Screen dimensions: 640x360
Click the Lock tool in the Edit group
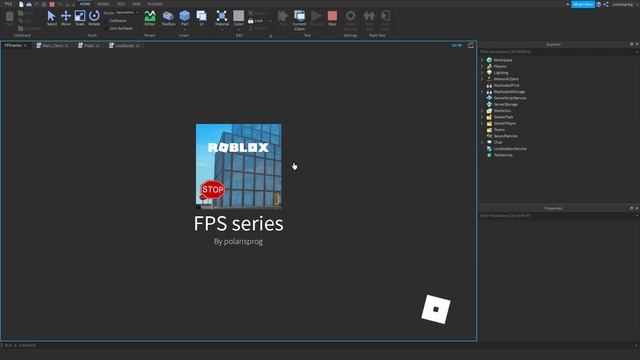point(256,21)
